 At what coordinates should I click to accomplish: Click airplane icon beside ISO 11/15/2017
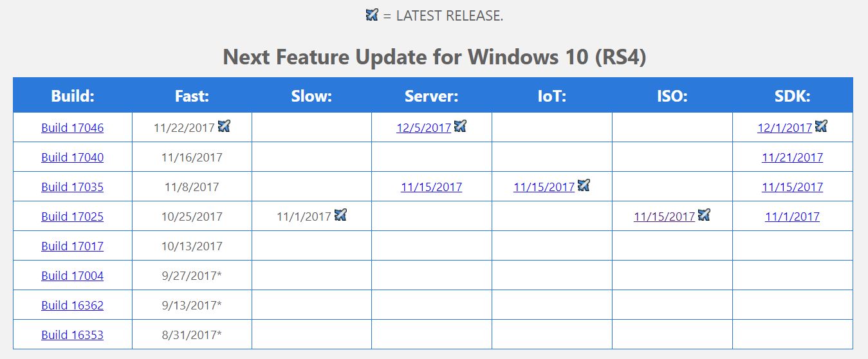pos(704,215)
